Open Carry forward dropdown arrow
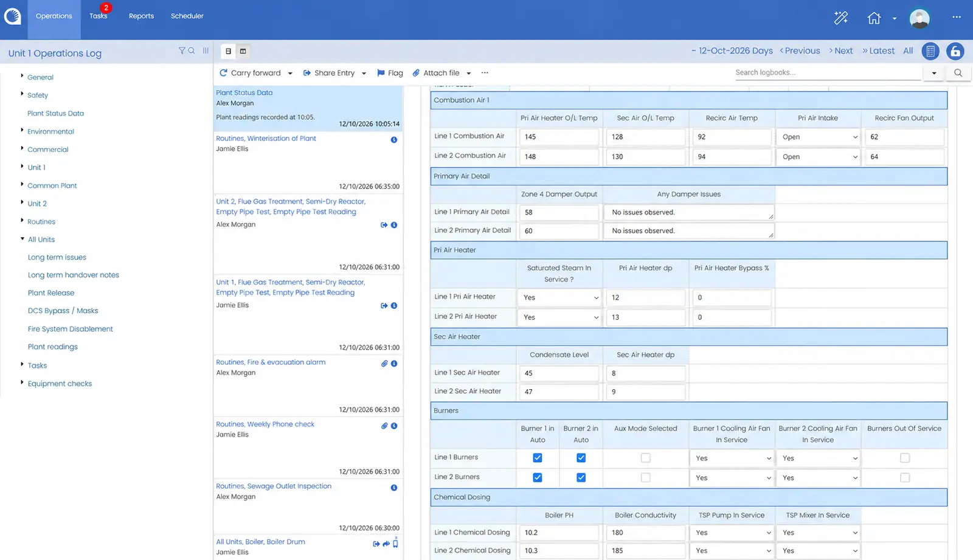 pyautogui.click(x=290, y=74)
